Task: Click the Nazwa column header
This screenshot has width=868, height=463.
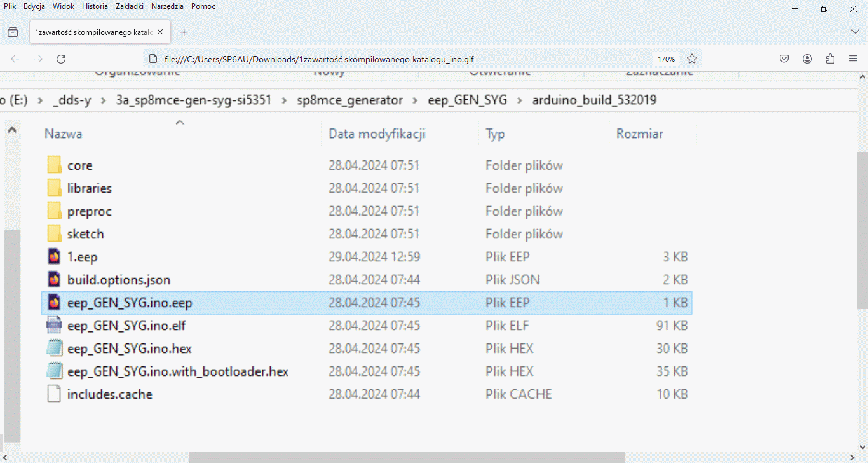Action: (x=64, y=134)
